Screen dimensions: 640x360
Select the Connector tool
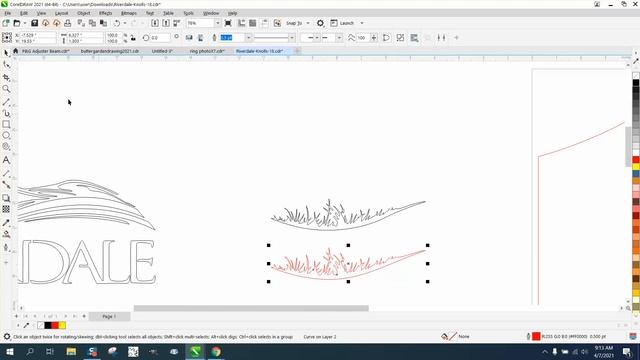coord(6,185)
